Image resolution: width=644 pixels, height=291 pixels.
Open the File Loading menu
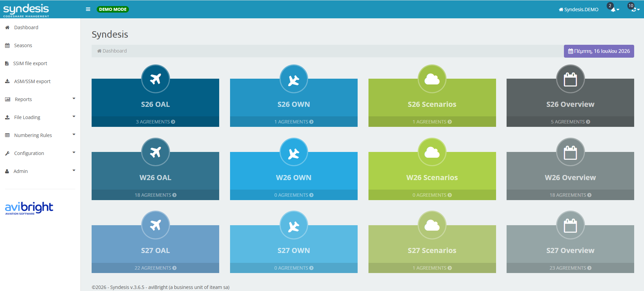(x=40, y=117)
